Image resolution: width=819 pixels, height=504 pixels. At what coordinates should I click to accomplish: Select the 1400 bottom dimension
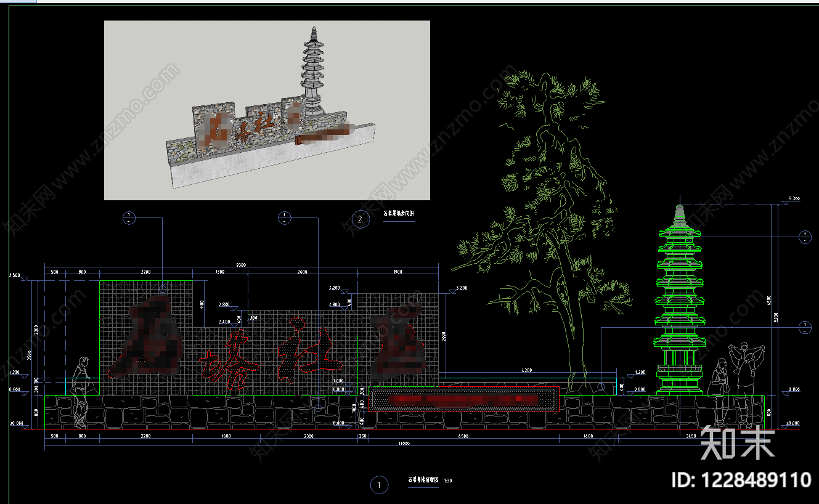[587, 436]
